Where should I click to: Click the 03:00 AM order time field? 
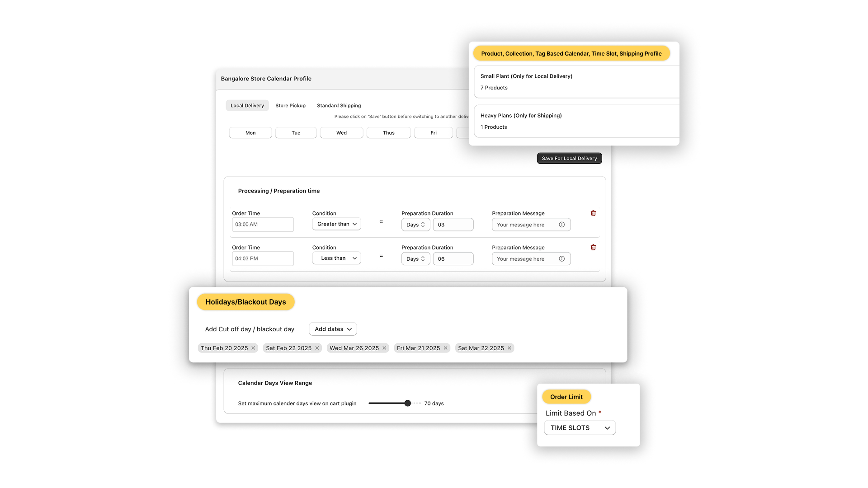263,225
